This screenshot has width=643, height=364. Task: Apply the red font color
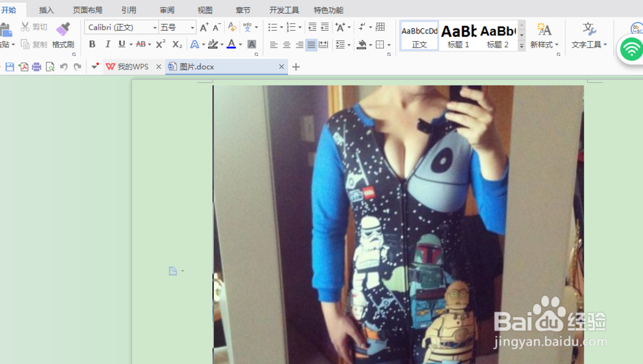coord(231,44)
